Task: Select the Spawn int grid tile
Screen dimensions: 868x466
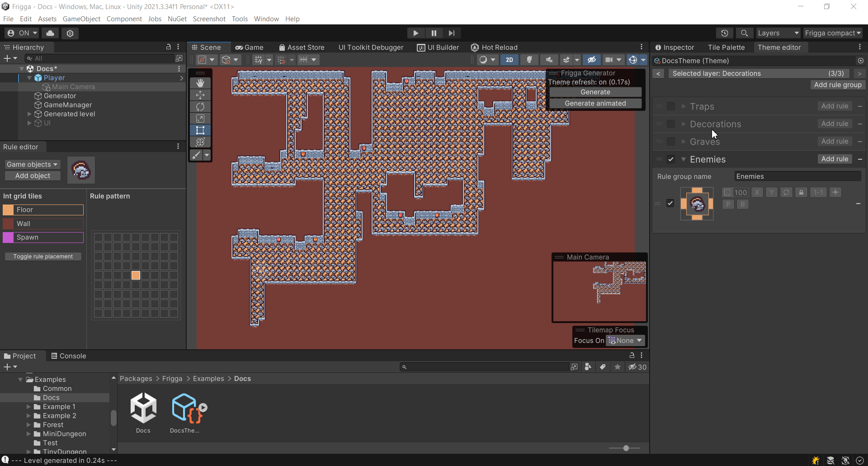Action: pyautogui.click(x=43, y=238)
